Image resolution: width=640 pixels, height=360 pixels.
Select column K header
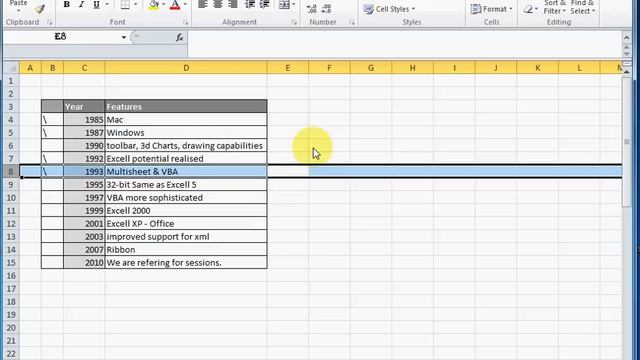(x=538, y=68)
